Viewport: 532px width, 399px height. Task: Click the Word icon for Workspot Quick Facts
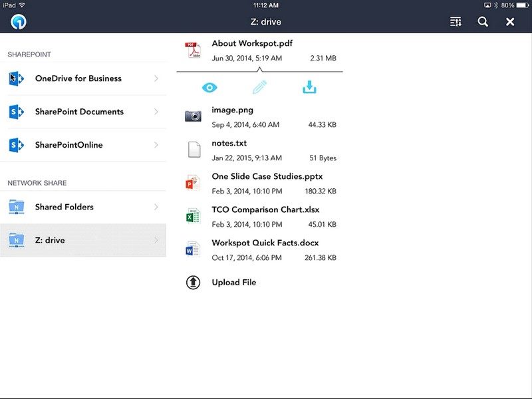tap(193, 249)
